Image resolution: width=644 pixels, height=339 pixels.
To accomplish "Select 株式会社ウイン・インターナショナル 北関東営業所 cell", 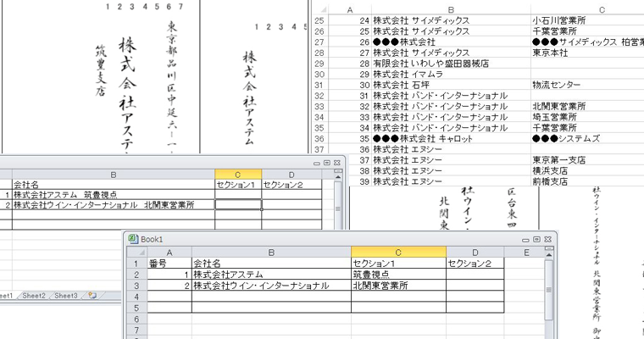I will coord(114,204).
